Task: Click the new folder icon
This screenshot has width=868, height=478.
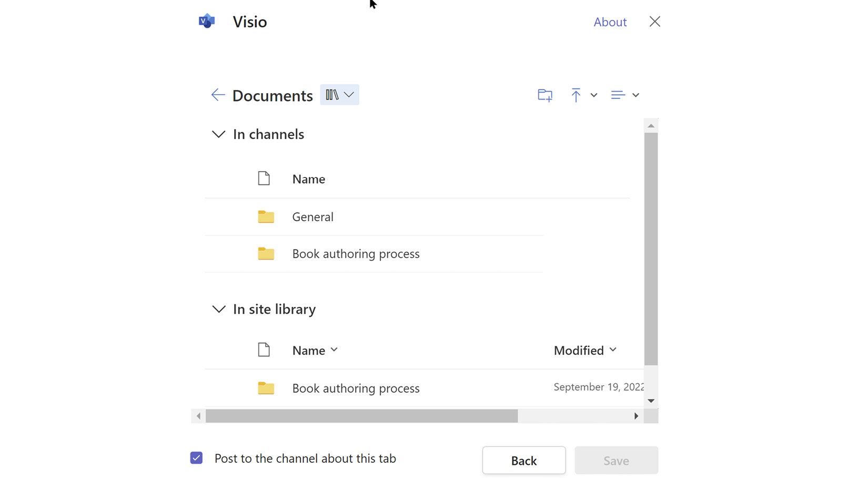Action: [545, 95]
